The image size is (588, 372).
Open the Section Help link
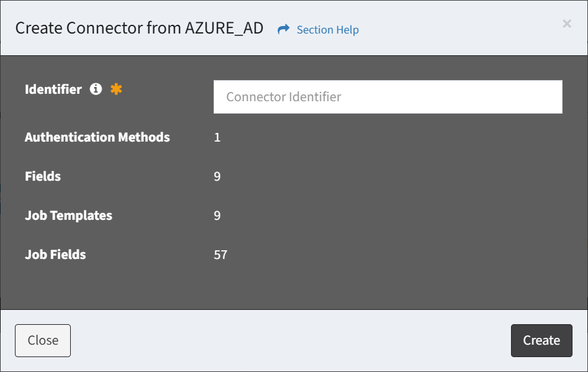[327, 30]
